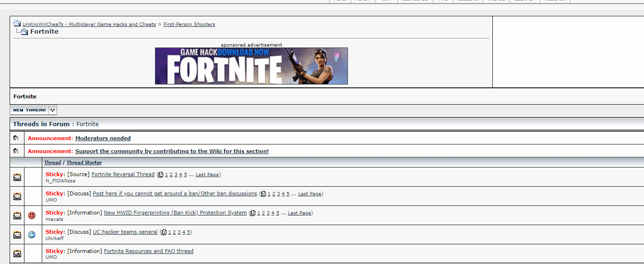Screen dimensions: 644x264
Task: Click the multi-page icon after Fortnite Reversal Thread
Action: 161,175
